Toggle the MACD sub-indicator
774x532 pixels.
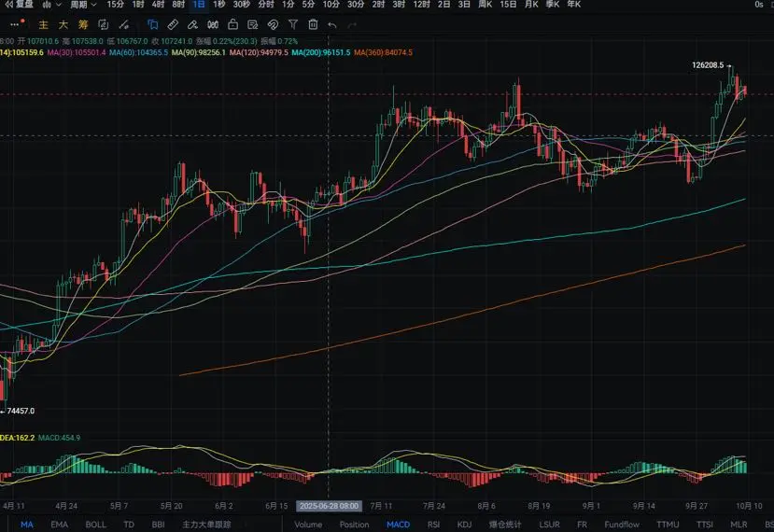[x=398, y=525]
